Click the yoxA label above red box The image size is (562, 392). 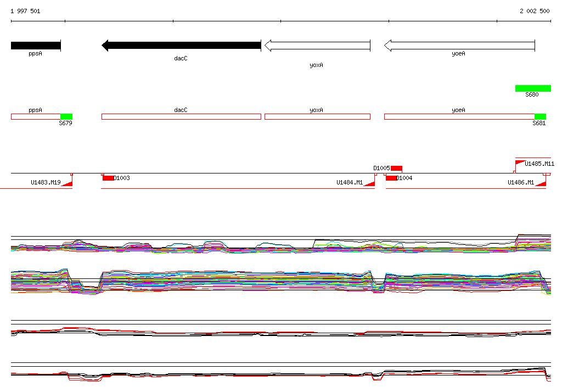[x=316, y=110]
